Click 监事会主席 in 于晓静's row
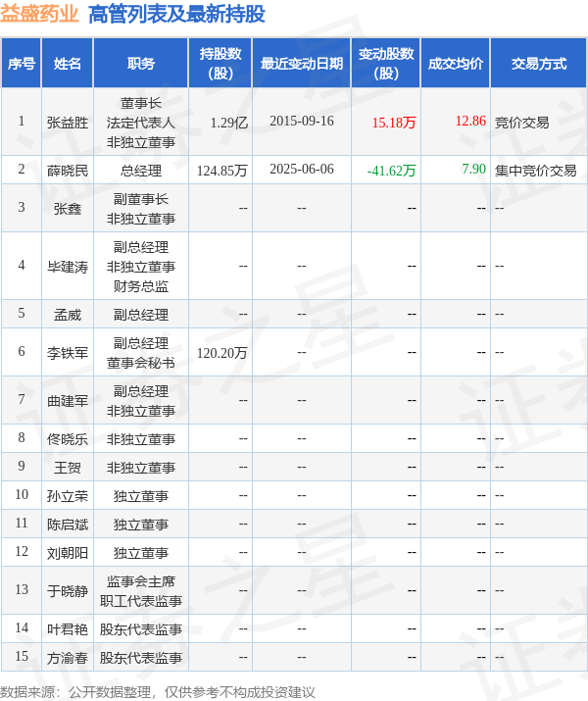Image resolution: width=588 pixels, height=701 pixels. click(141, 581)
